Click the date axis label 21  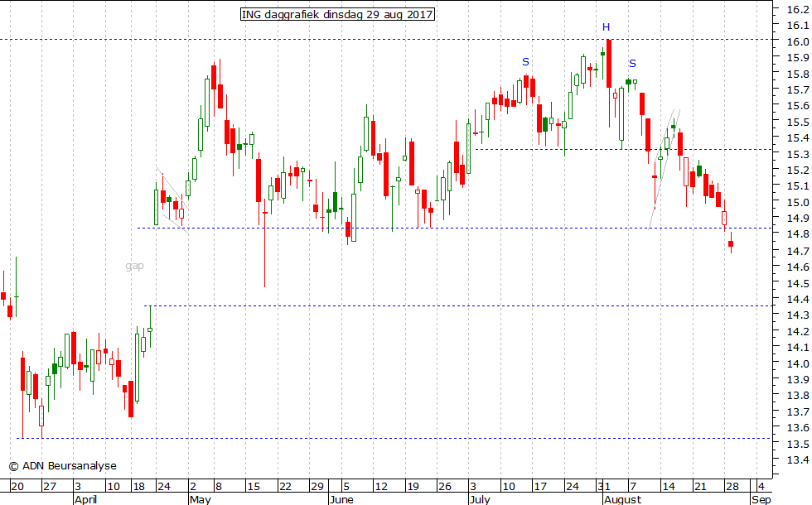[700, 487]
